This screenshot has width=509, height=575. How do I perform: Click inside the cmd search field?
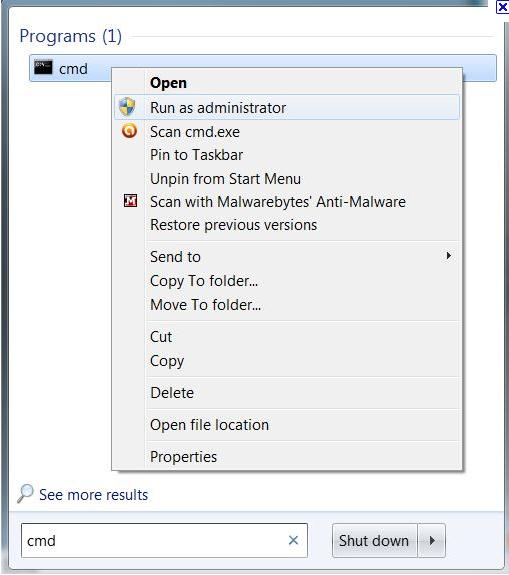click(x=154, y=540)
